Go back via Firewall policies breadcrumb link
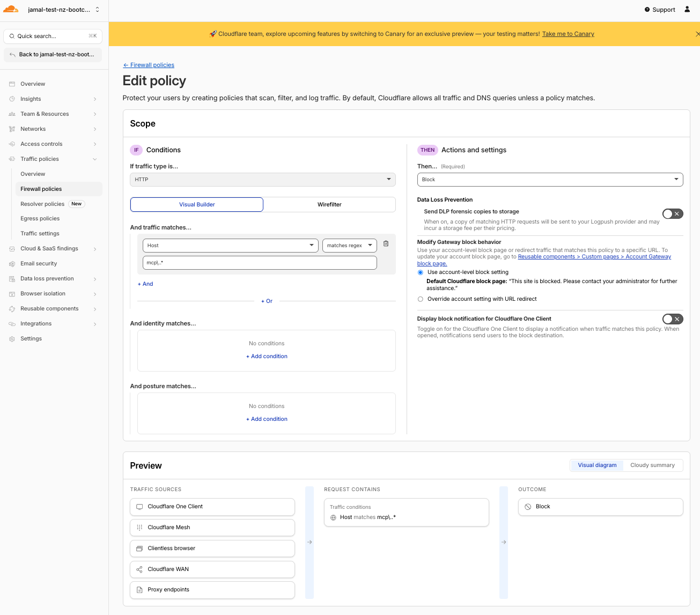Image resolution: width=700 pixels, height=615 pixels. click(149, 65)
